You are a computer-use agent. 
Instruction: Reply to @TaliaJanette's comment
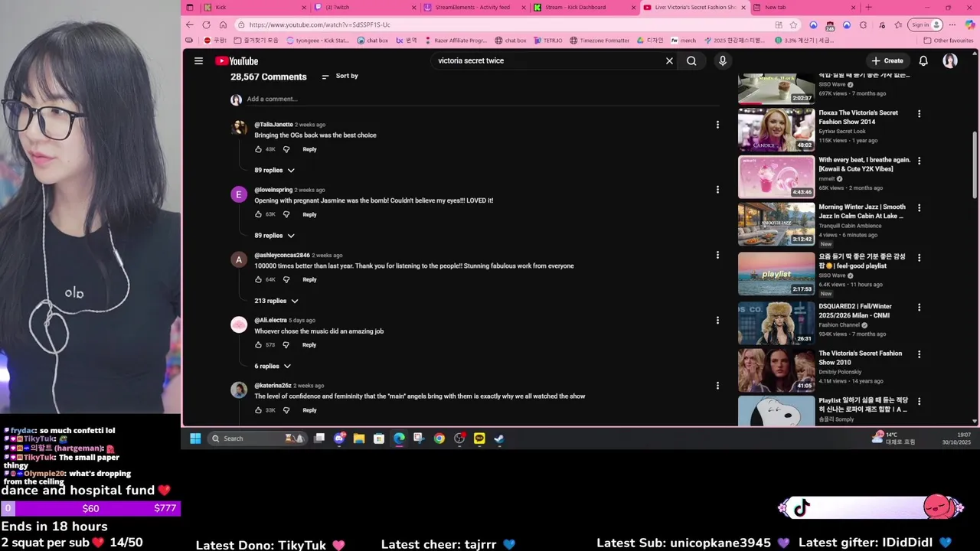pos(309,149)
